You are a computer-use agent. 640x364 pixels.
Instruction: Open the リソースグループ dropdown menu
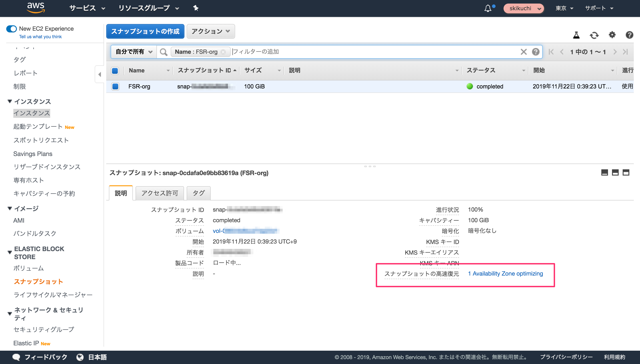point(148,8)
